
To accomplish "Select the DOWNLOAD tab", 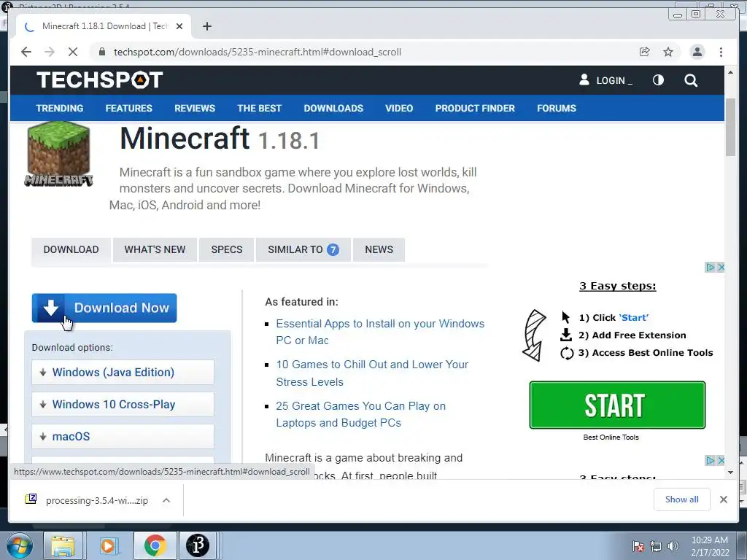I will pyautogui.click(x=71, y=249).
